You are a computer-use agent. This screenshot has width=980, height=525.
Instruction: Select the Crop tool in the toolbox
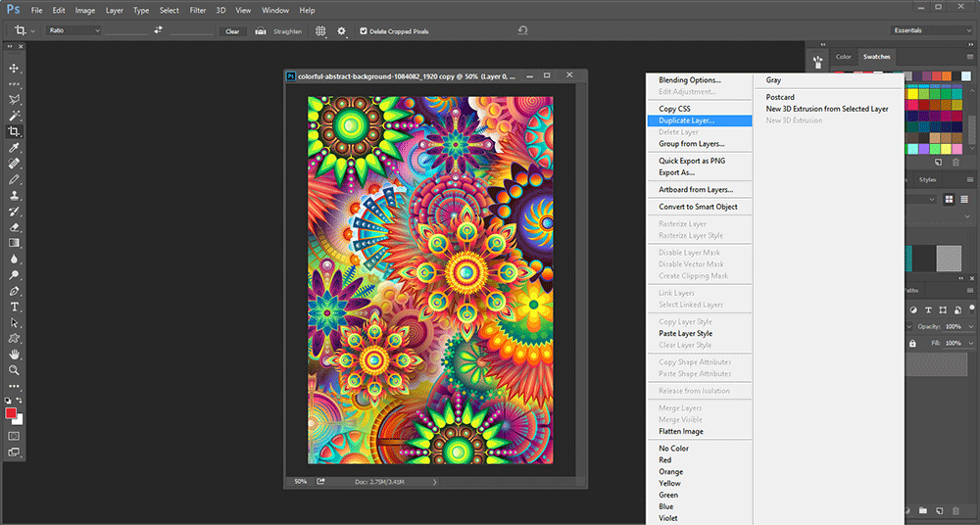tap(14, 131)
